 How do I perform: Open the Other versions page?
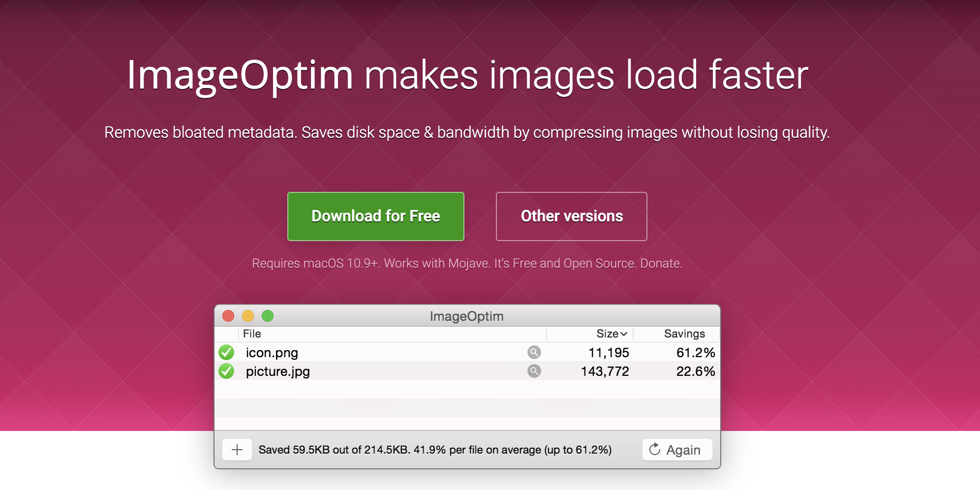tap(571, 216)
